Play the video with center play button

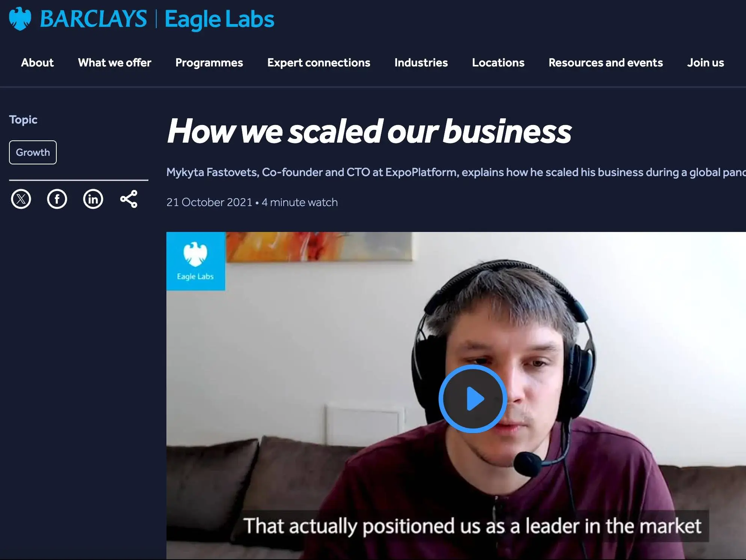473,399
